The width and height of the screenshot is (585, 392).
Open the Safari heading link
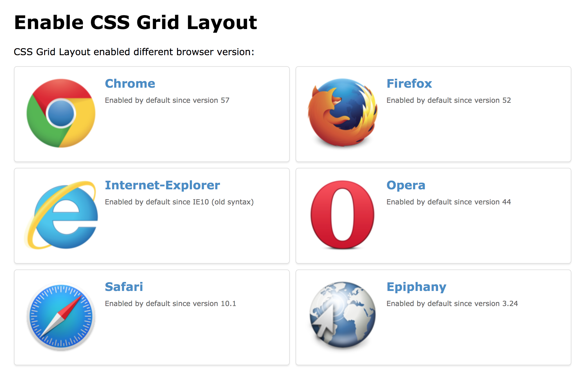(x=124, y=287)
